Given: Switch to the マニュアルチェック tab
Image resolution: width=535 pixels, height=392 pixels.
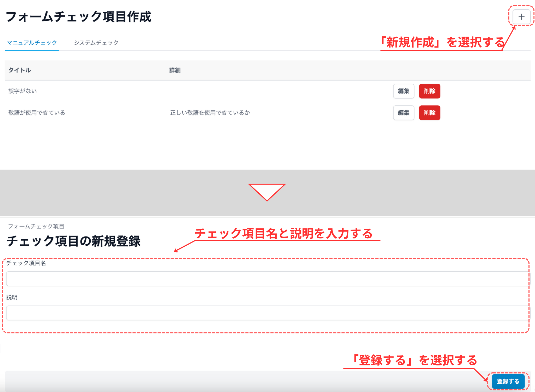Looking at the screenshot, I should tap(32, 43).
